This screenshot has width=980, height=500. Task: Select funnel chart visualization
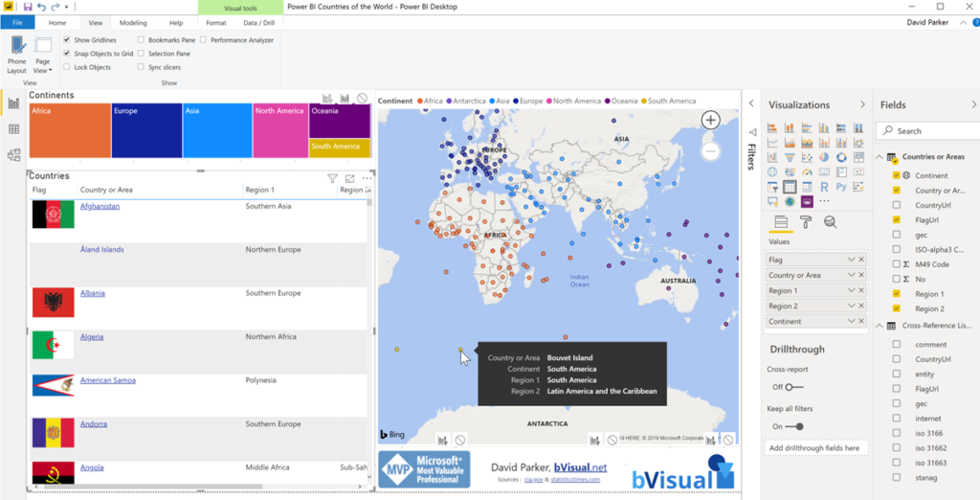790,157
